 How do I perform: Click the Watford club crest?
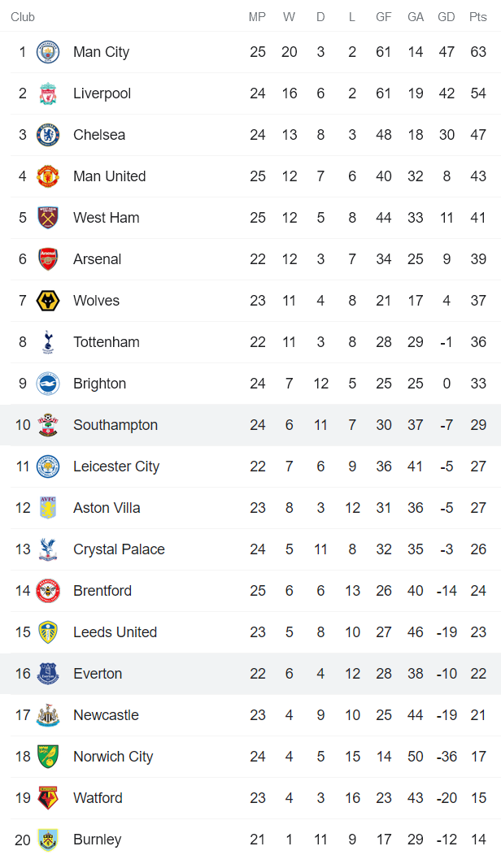pos(48,798)
